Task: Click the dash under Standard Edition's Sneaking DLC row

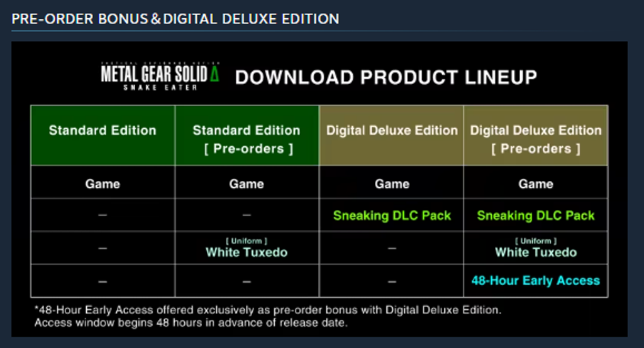Action: [103, 215]
